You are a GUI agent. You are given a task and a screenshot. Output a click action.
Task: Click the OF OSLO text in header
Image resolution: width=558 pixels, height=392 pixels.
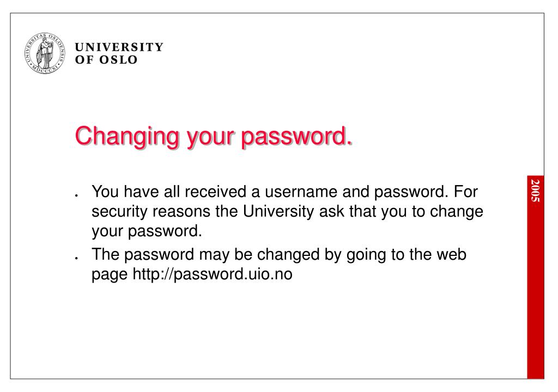pos(106,60)
